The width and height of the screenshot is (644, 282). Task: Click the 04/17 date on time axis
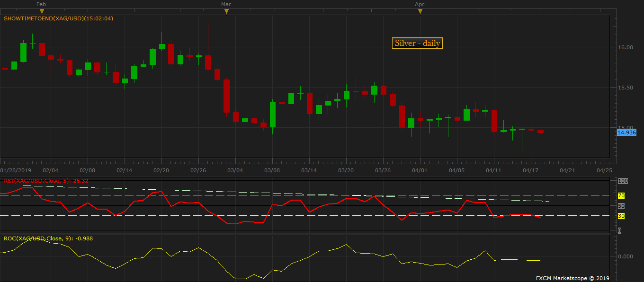[530, 170]
